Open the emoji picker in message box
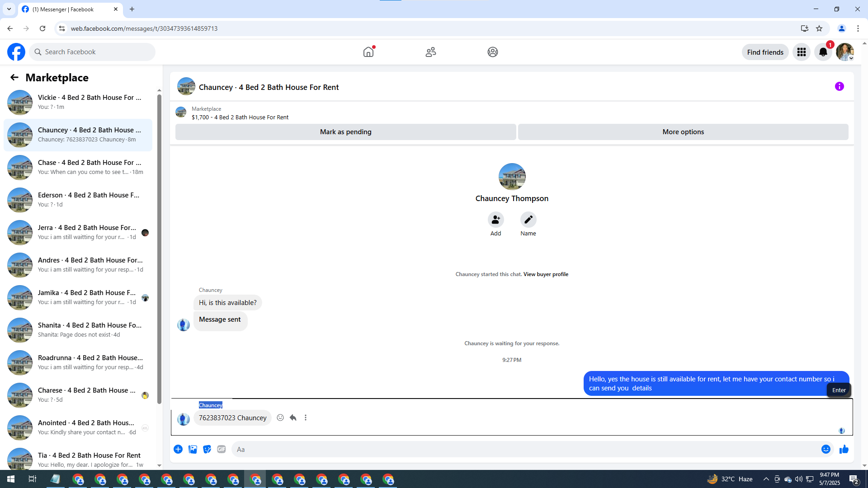The width and height of the screenshot is (868, 488). [x=826, y=449]
